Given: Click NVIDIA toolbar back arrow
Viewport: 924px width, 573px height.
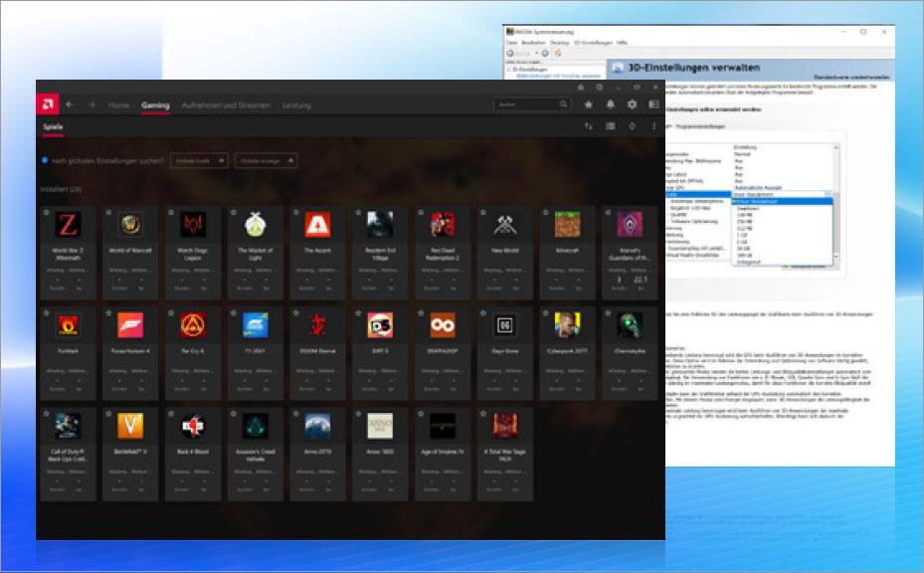Looking at the screenshot, I should [510, 53].
